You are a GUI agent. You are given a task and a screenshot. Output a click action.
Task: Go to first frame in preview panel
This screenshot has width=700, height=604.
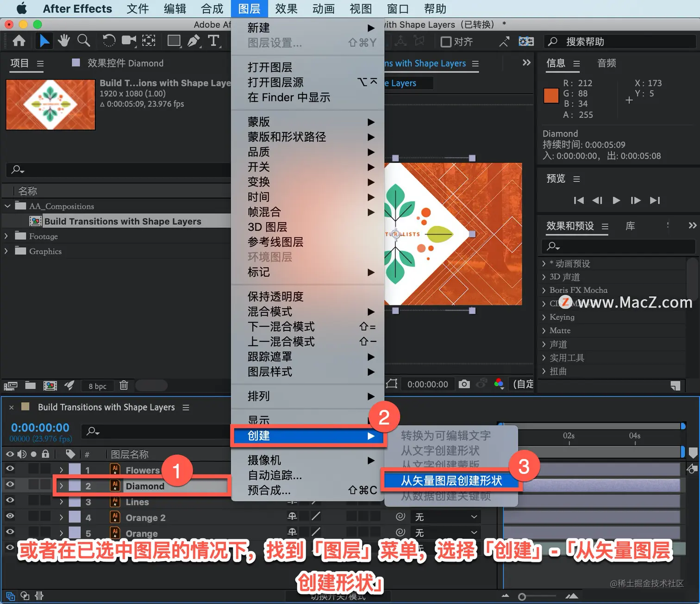(x=579, y=200)
